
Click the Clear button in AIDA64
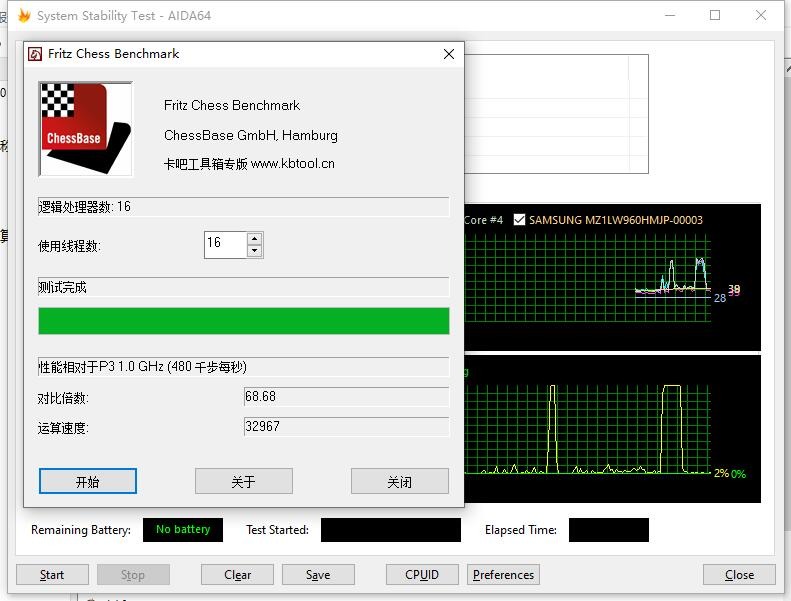click(237, 575)
